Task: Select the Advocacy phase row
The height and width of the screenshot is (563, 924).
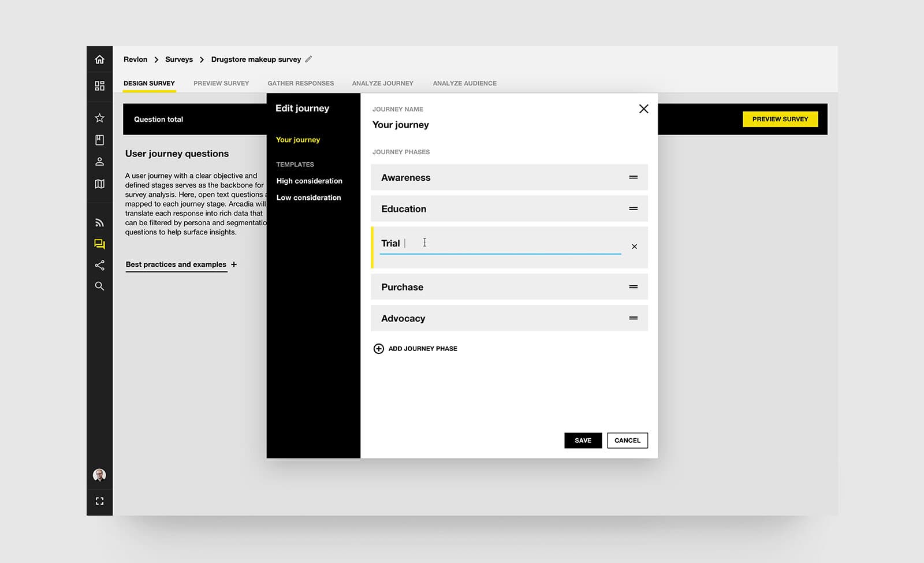Action: click(509, 318)
